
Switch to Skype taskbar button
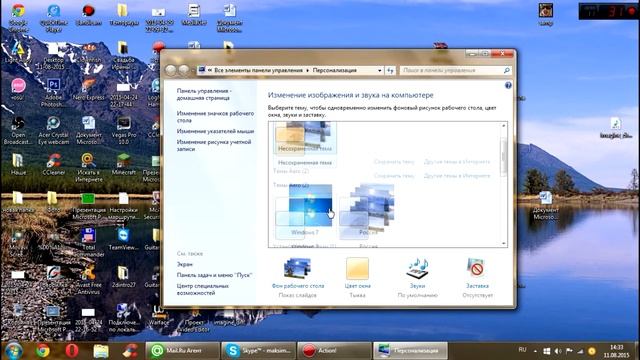(x=258, y=351)
